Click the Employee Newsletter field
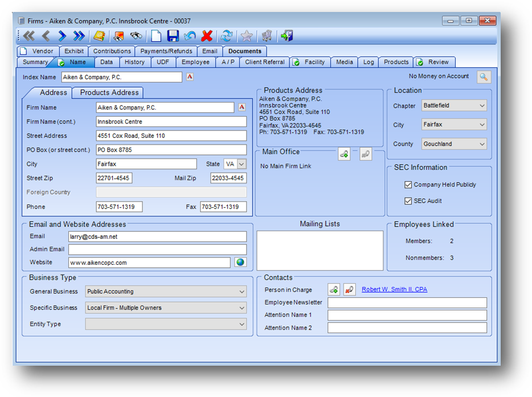The image size is (532, 397). (x=407, y=302)
